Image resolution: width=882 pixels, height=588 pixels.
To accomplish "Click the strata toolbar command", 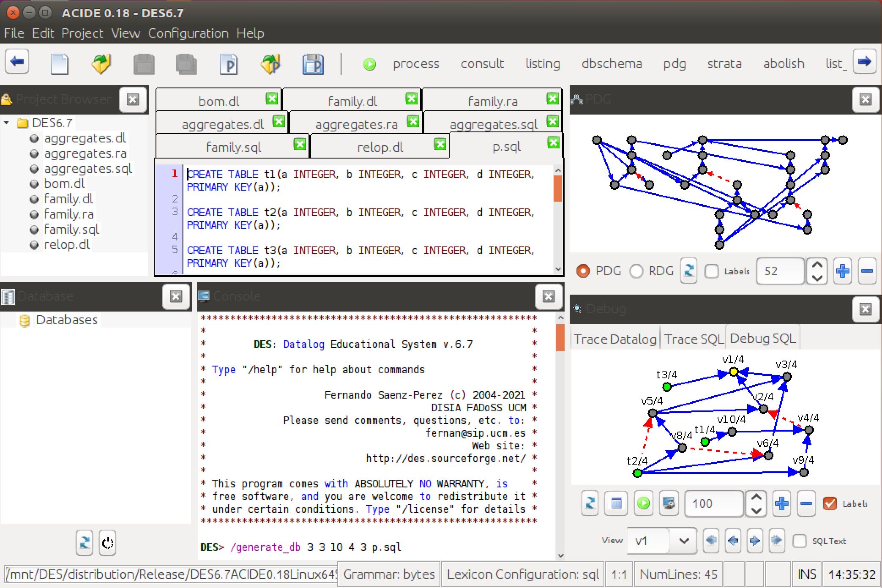I will [724, 64].
